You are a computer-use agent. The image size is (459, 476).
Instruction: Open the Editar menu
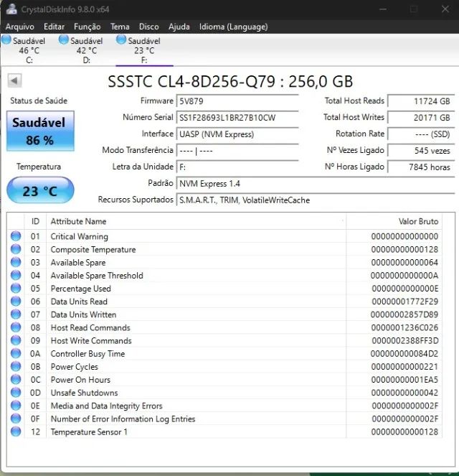pyautogui.click(x=54, y=27)
